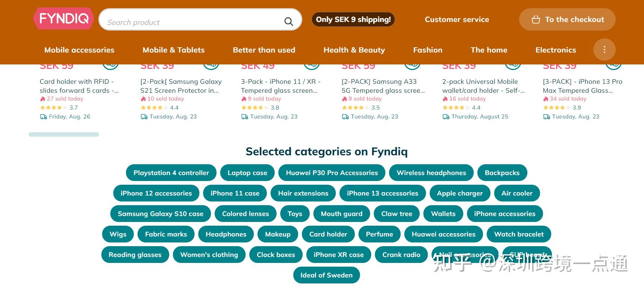Open the Mobile accessories menu

click(79, 50)
